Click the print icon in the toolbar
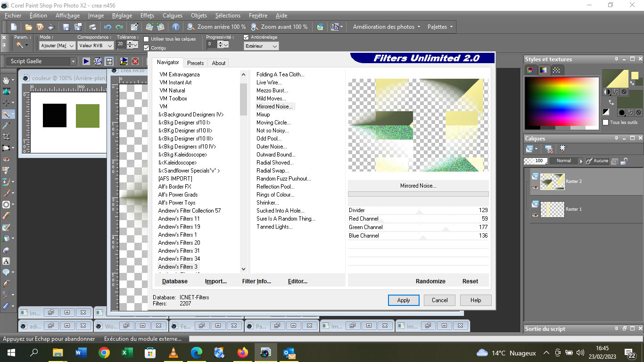 coord(92,27)
